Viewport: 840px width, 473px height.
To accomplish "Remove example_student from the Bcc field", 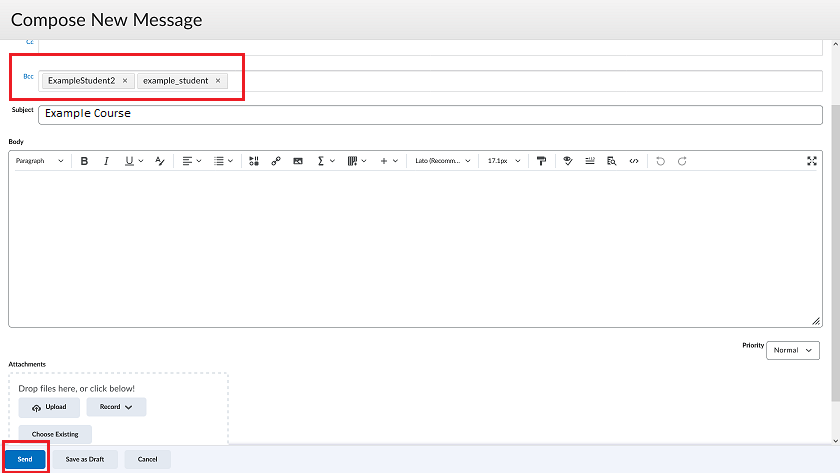I will 218,81.
